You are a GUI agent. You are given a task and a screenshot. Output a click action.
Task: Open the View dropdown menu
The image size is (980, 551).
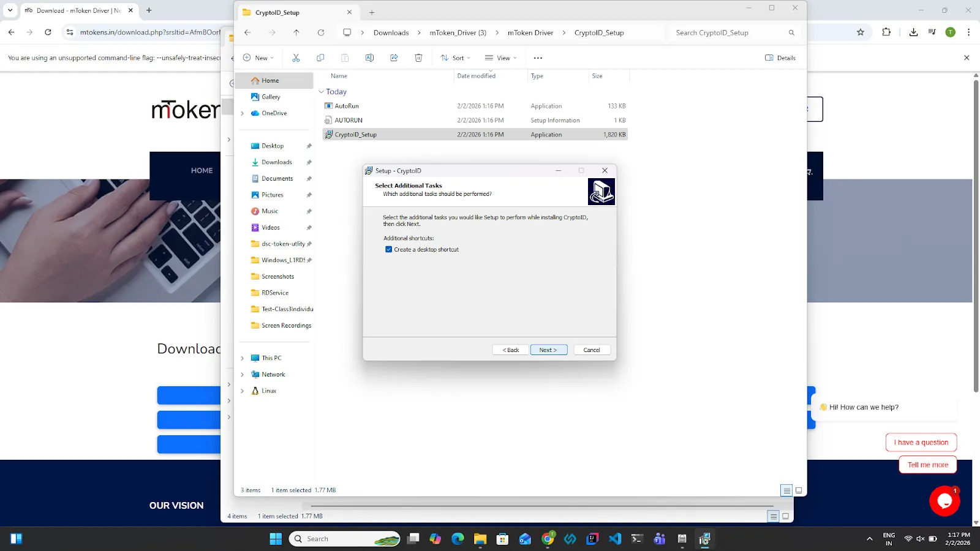[x=500, y=58]
